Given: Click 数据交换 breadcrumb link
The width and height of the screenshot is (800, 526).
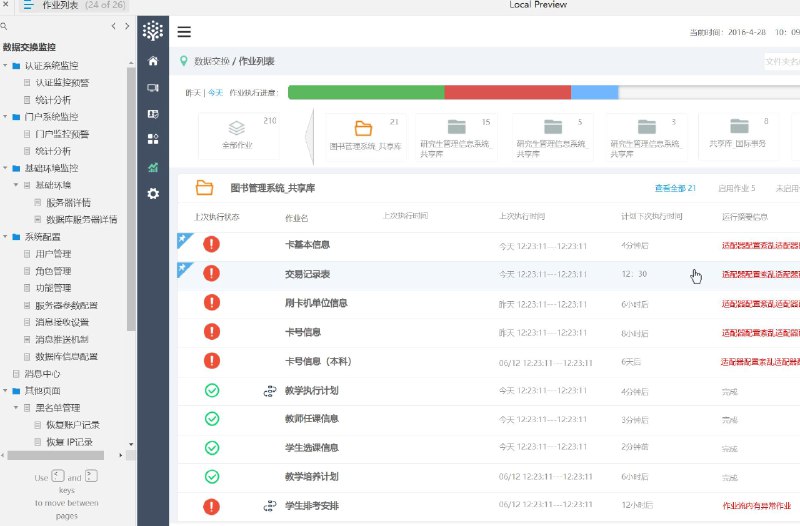Looking at the screenshot, I should [x=212, y=61].
